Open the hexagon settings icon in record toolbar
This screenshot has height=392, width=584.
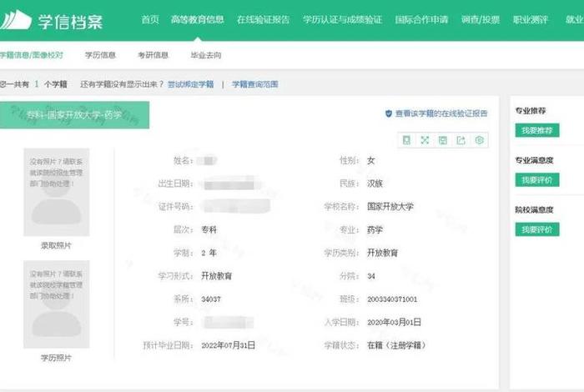480,140
